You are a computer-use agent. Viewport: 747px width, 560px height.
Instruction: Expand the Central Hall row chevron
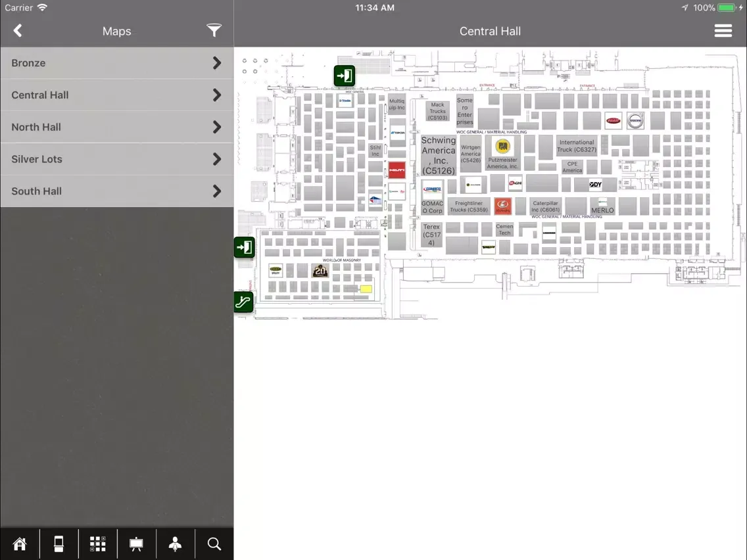(217, 95)
